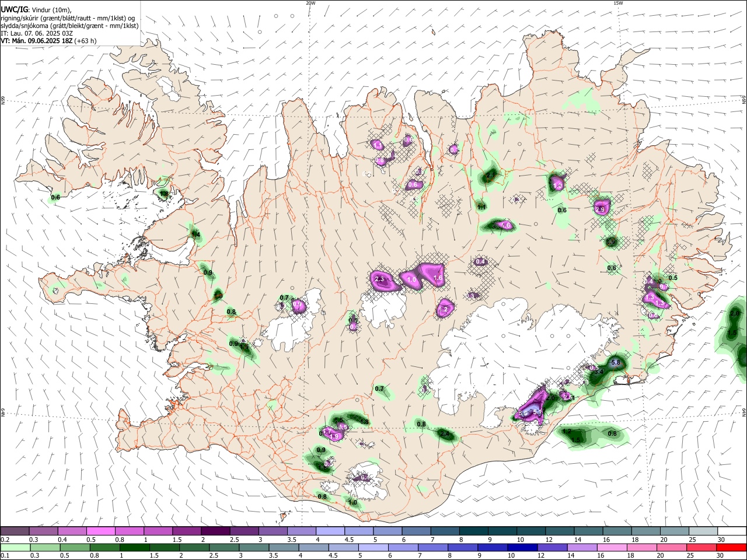Click the 'IT: Lau. 07. 06. 2025 03Z' line
The width and height of the screenshot is (747, 560).
pyautogui.click(x=37, y=33)
